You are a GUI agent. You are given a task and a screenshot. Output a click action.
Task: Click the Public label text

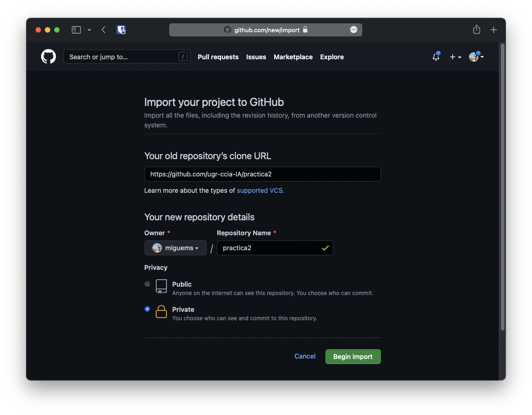click(x=182, y=284)
